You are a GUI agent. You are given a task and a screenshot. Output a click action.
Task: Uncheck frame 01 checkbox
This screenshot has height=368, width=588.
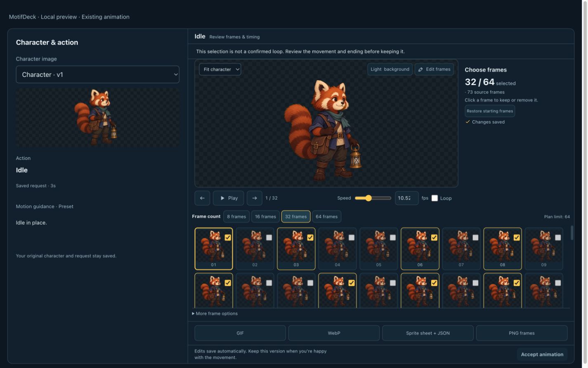click(x=228, y=237)
